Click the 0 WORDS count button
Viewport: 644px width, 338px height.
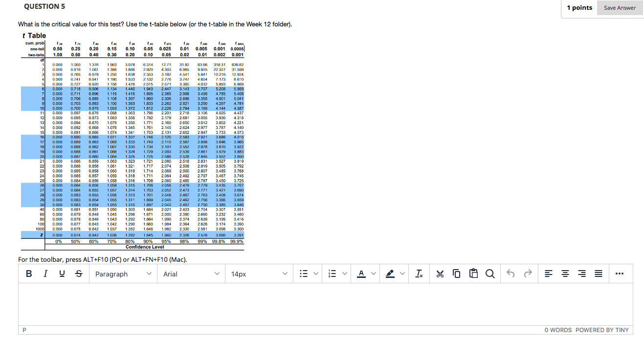[558, 330]
